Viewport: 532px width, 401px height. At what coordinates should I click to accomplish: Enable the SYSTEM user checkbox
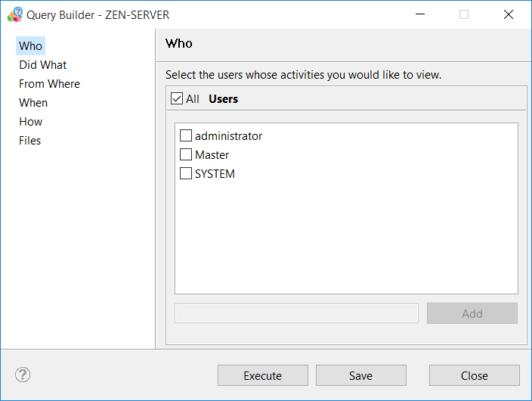point(186,174)
